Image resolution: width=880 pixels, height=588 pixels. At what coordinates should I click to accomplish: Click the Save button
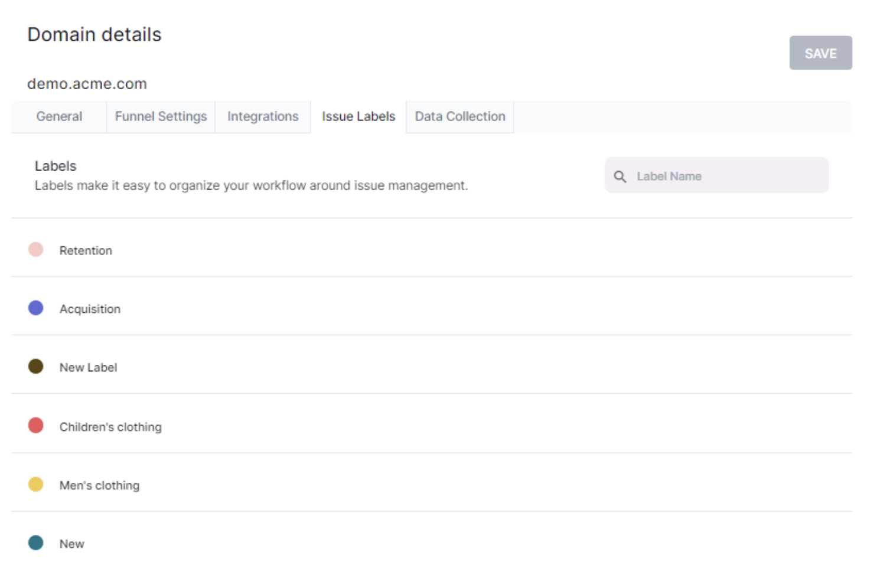pyautogui.click(x=820, y=53)
